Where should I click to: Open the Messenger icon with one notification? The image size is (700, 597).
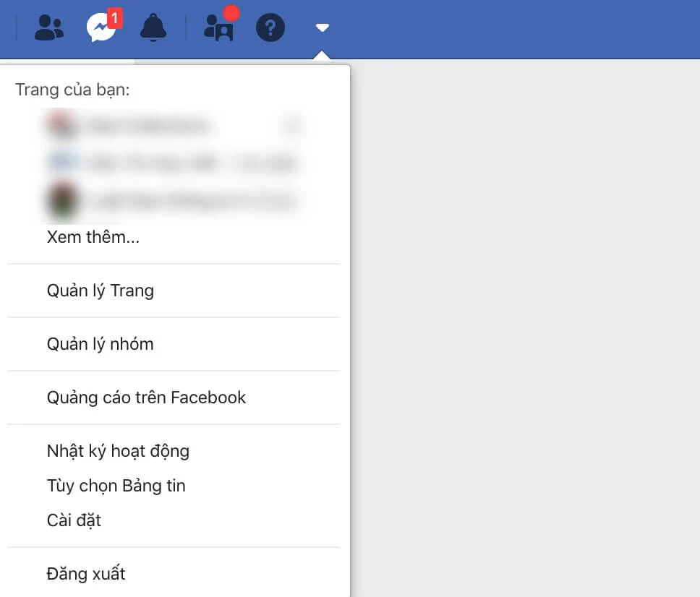tap(102, 27)
